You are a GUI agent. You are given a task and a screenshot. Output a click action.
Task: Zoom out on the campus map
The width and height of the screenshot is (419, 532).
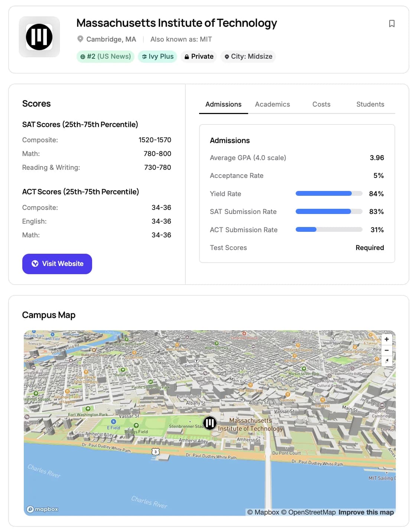pyautogui.click(x=387, y=350)
